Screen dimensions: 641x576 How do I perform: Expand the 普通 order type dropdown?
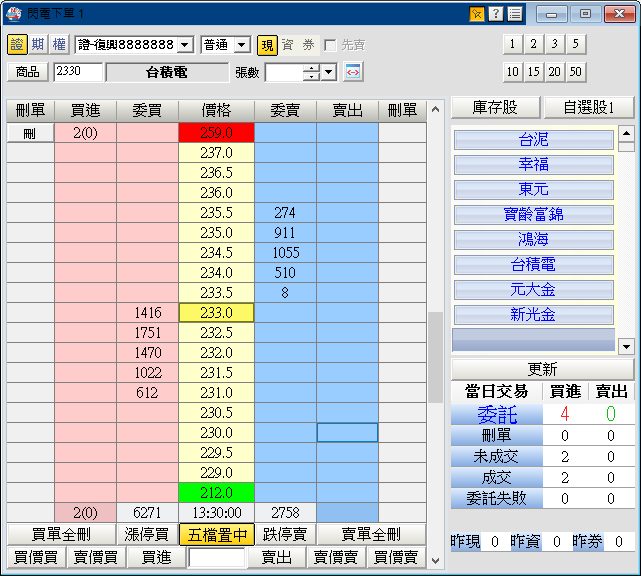(226, 45)
